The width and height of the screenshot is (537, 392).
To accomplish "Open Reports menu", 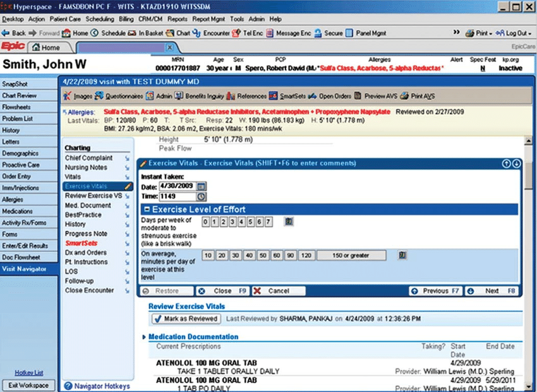I will point(178,19).
